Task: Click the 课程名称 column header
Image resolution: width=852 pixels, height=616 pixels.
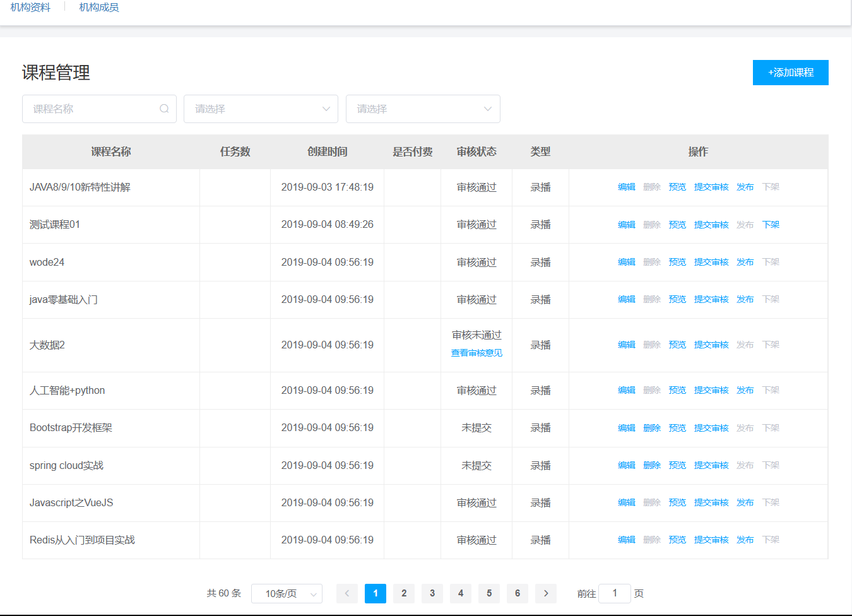Action: 111,151
